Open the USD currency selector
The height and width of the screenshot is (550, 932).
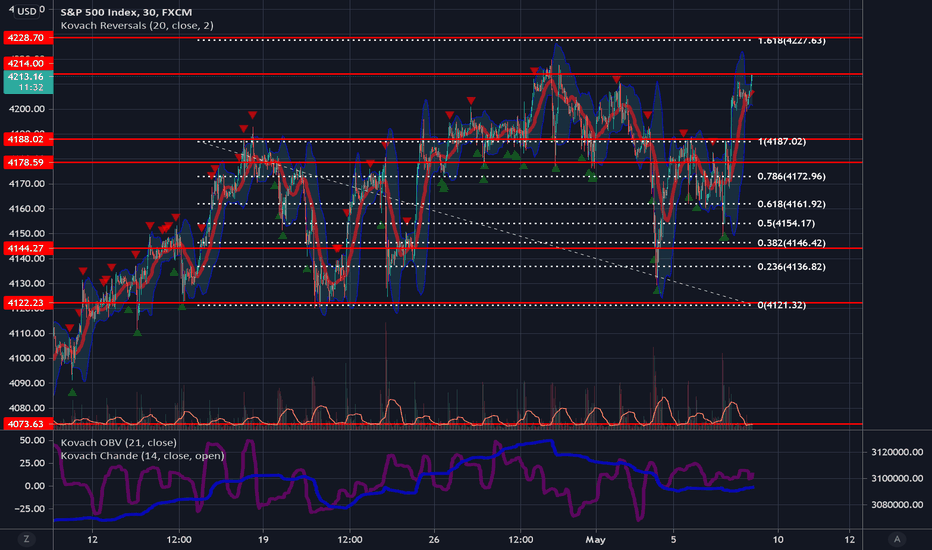[26, 11]
